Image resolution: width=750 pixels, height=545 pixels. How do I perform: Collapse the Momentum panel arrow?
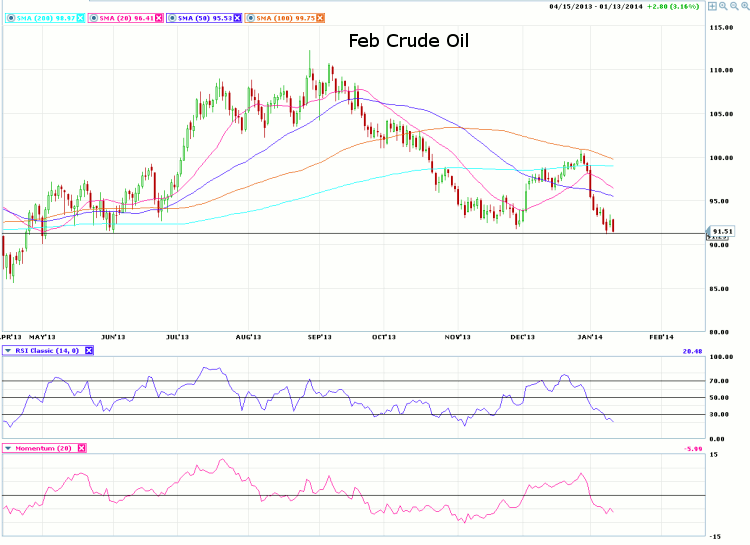click(8, 448)
